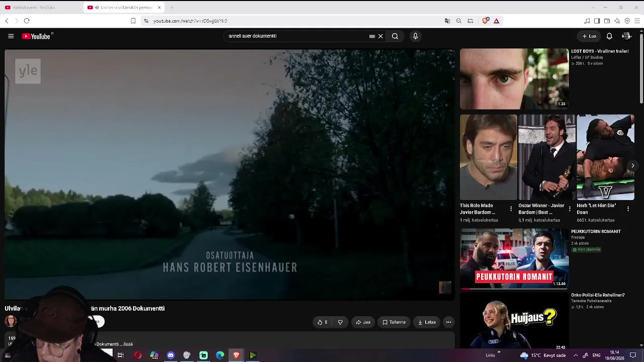The width and height of the screenshot is (644, 362).
Task: Open media playlist music-note icon
Action: tap(587, 21)
